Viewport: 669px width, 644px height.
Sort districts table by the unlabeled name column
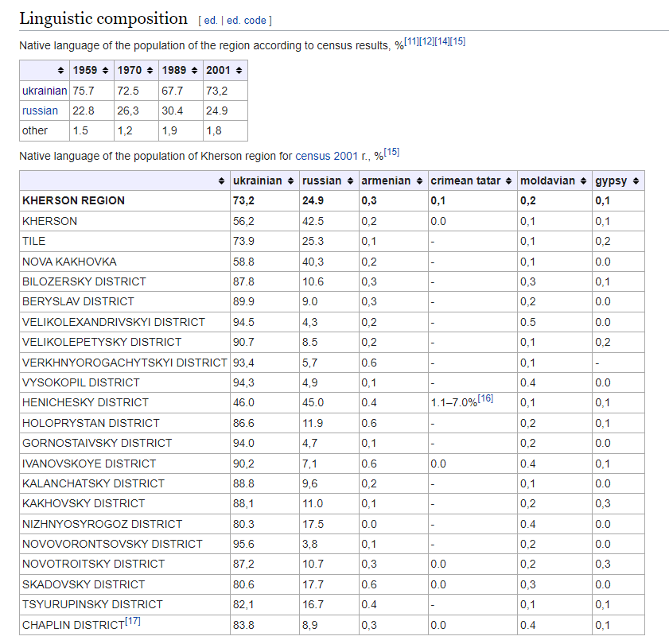click(x=222, y=181)
